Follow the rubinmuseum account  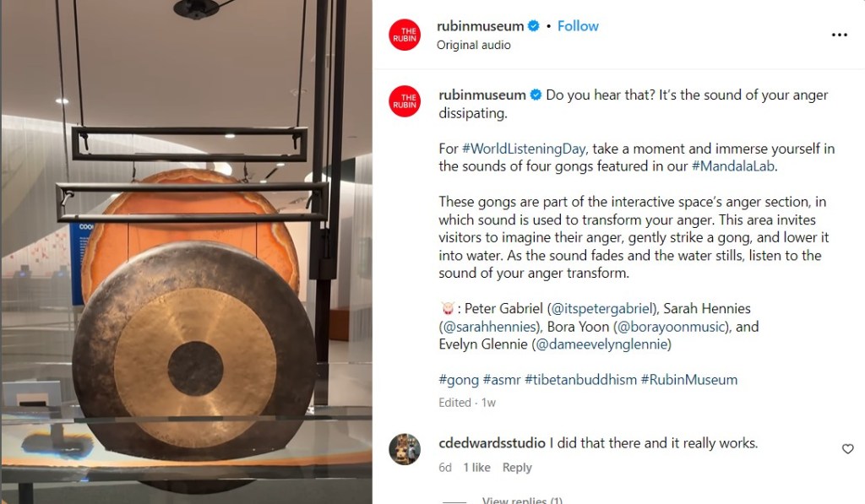(x=578, y=26)
